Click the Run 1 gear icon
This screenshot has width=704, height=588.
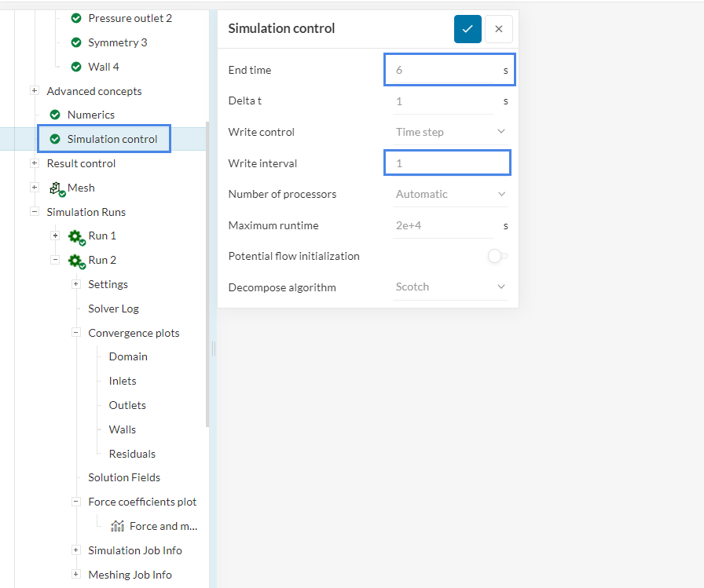pyautogui.click(x=76, y=236)
